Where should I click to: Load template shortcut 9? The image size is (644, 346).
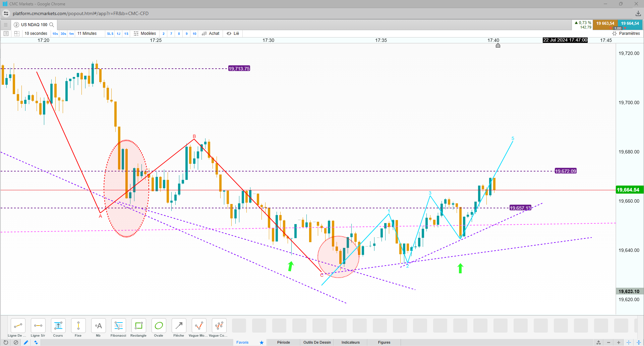pos(187,33)
